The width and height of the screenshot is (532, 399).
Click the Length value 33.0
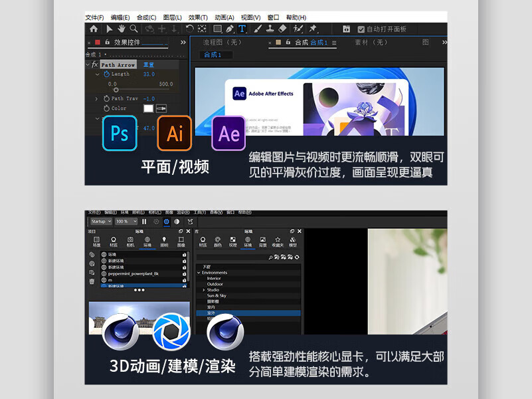[x=149, y=74]
